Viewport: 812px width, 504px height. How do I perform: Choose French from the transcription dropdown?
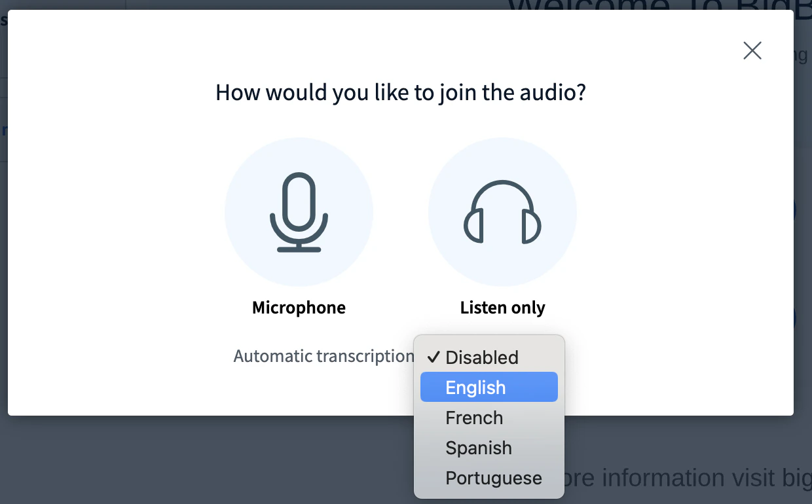point(474,418)
